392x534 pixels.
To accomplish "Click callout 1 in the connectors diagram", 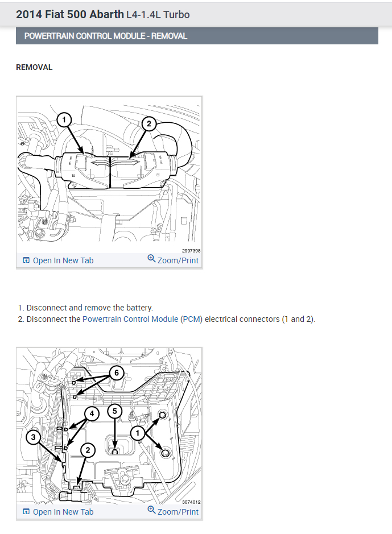I will (64, 120).
